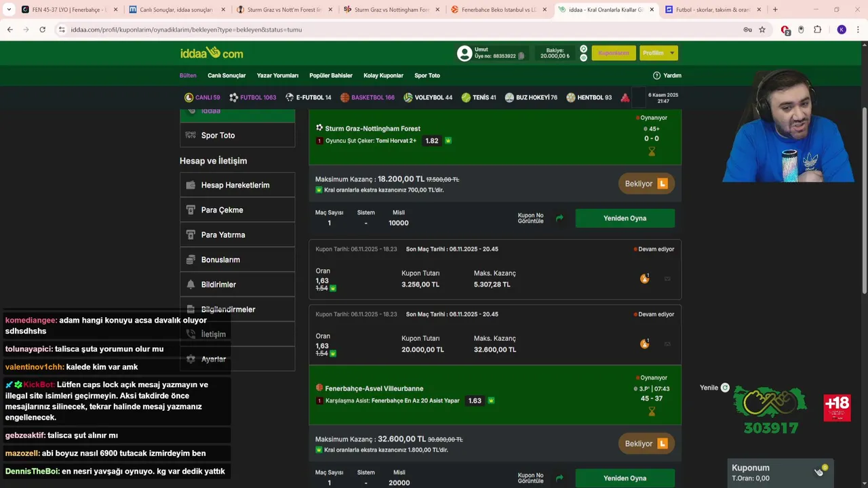Click the iddaa.com logo

[212, 53]
